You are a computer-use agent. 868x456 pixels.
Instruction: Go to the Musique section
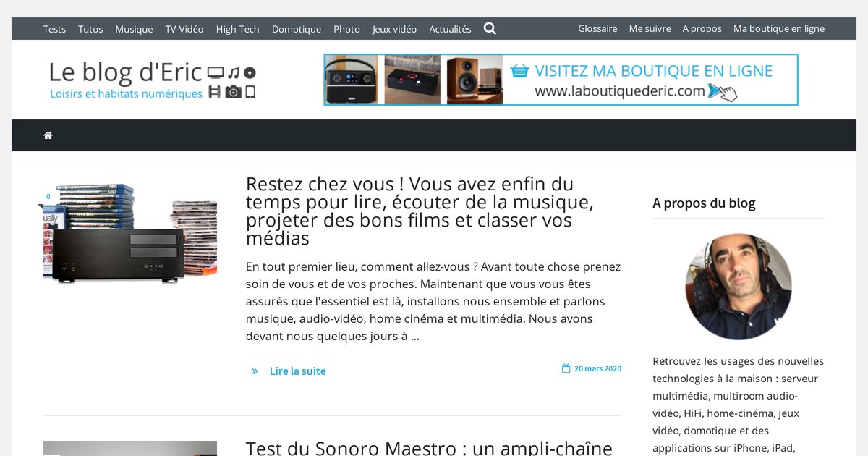coord(134,29)
